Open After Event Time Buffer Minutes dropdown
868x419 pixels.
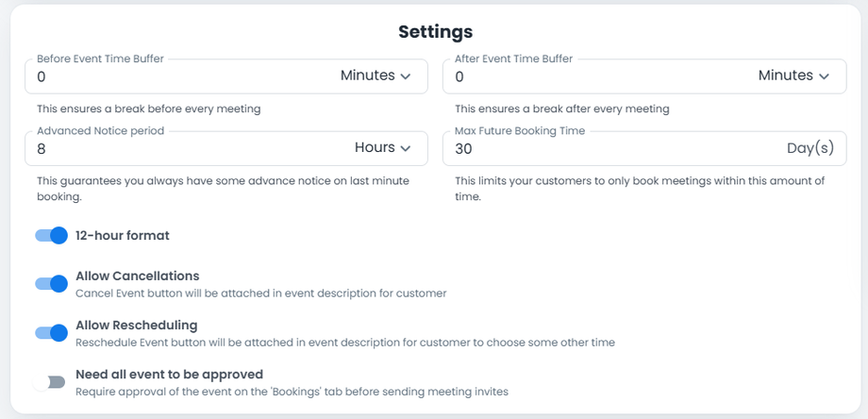pyautogui.click(x=793, y=75)
